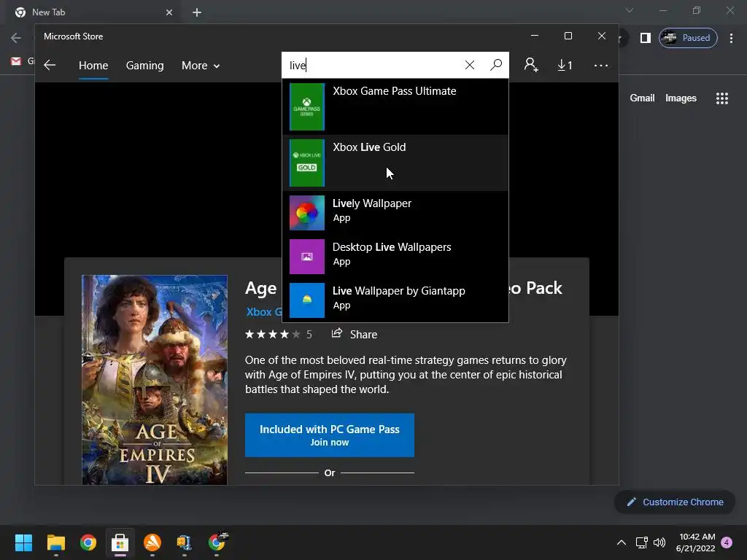Screen dimensions: 747x560
Task: Click the Xbox publisher link
Action: pyautogui.click(x=264, y=312)
